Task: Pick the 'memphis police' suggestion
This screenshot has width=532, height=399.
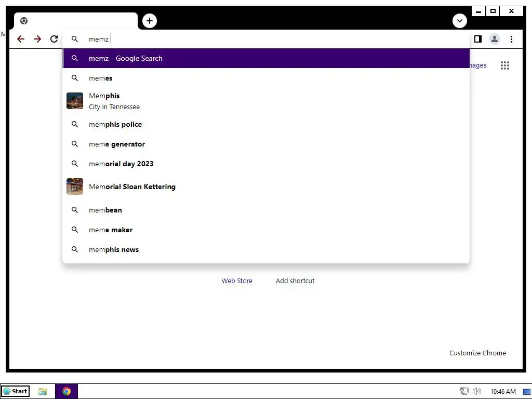Action: point(266,124)
